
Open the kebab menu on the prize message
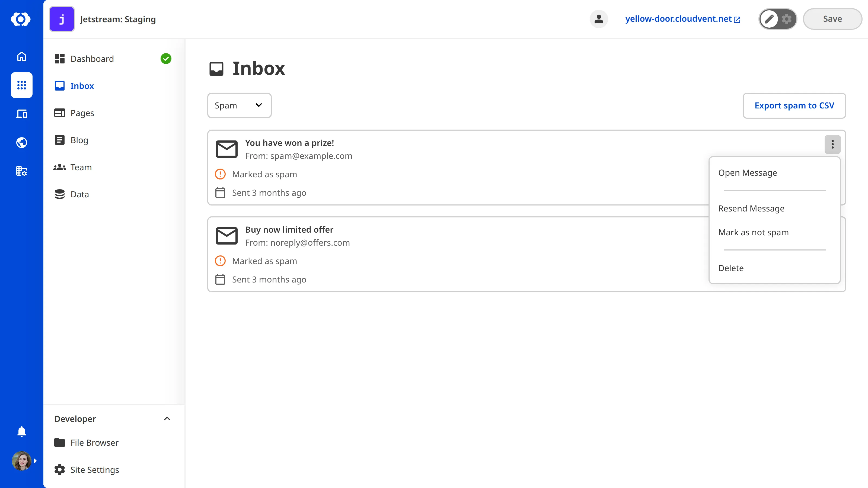832,145
